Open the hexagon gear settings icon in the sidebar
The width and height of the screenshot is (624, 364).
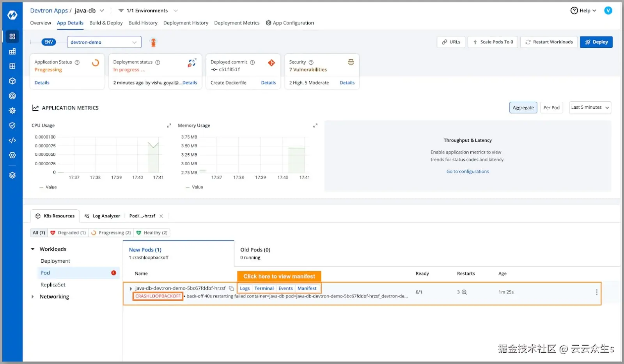(x=12, y=155)
